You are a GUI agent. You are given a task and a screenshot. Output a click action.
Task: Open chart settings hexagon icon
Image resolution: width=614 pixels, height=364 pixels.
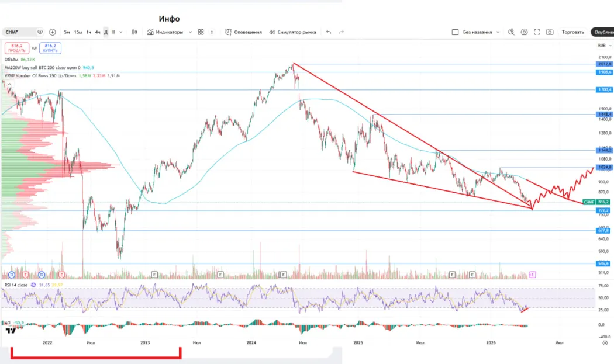pyautogui.click(x=524, y=32)
